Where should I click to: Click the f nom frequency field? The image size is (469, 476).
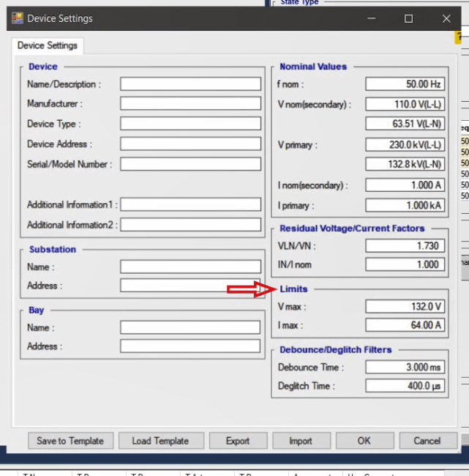[405, 84]
